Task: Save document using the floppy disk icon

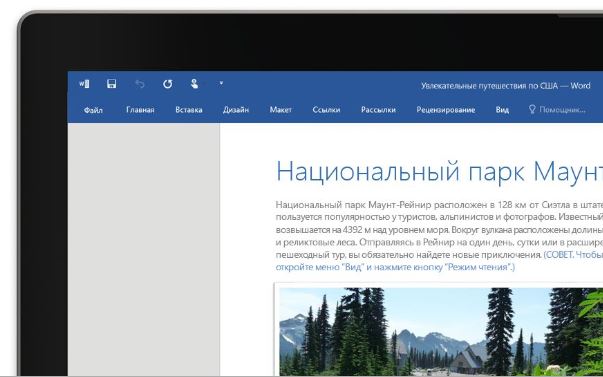Action: pos(112,84)
